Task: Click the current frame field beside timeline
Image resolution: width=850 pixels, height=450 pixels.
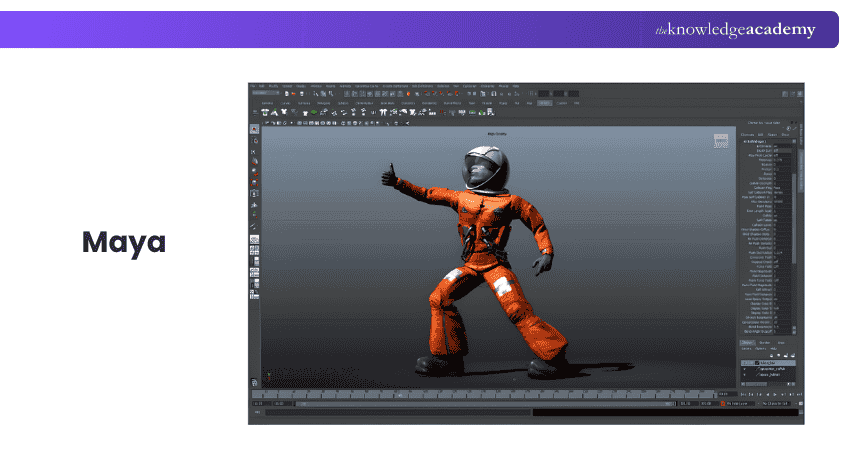Action: [727, 394]
